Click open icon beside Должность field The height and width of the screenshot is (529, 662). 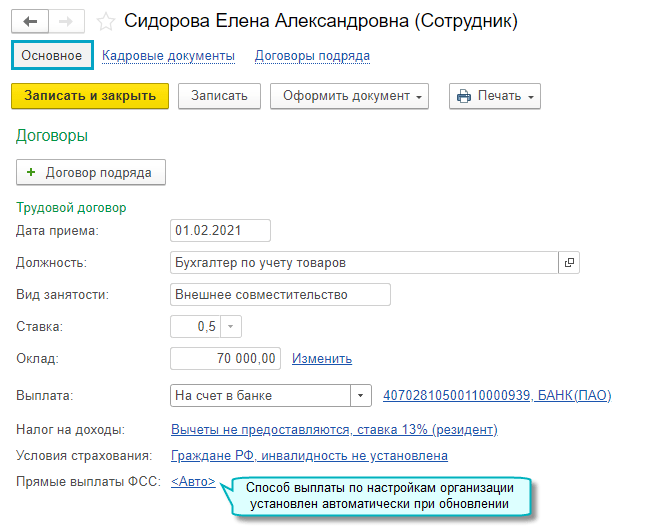click(569, 263)
